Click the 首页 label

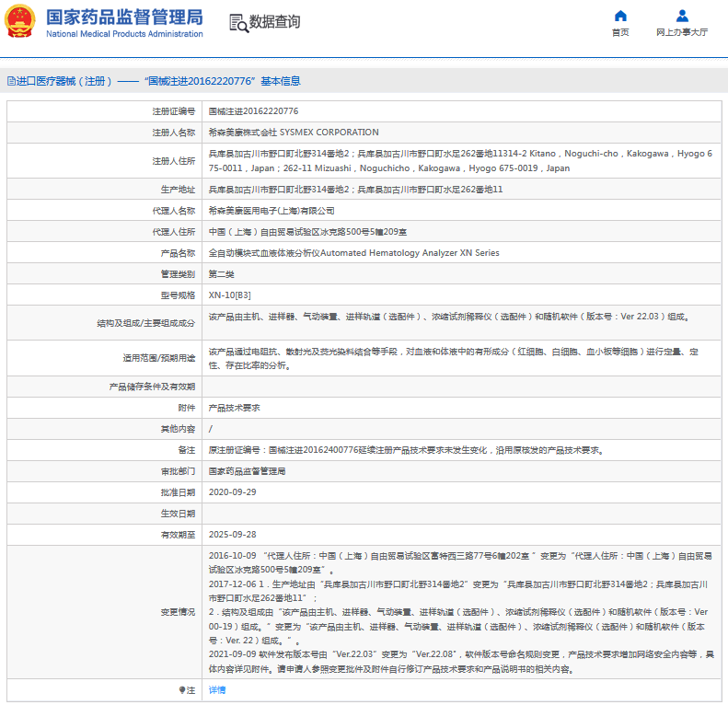620,32
